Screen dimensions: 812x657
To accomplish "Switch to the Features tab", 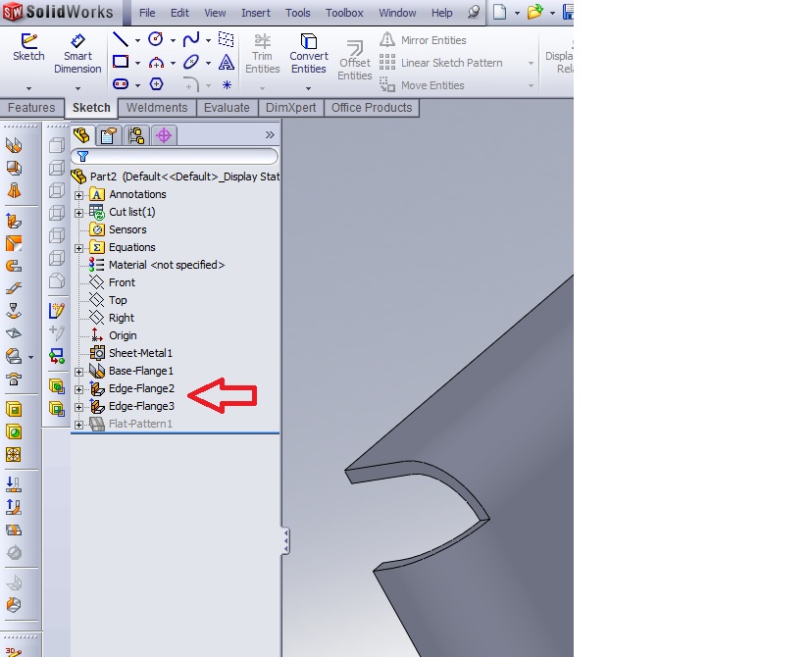I will click(31, 108).
